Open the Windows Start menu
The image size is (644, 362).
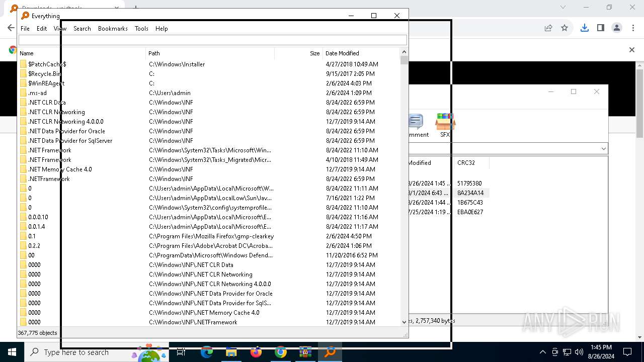12,352
